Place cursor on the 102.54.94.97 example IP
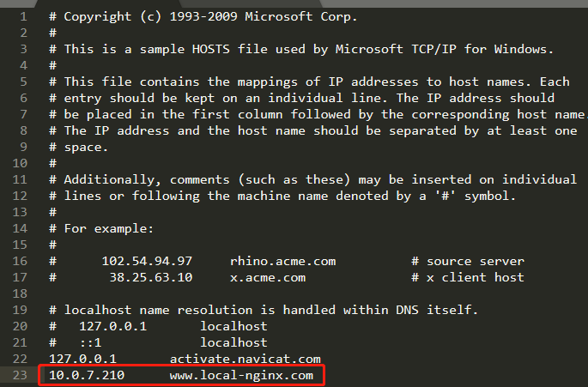Screen dimensions: 588x387 pyautogui.click(x=147, y=261)
